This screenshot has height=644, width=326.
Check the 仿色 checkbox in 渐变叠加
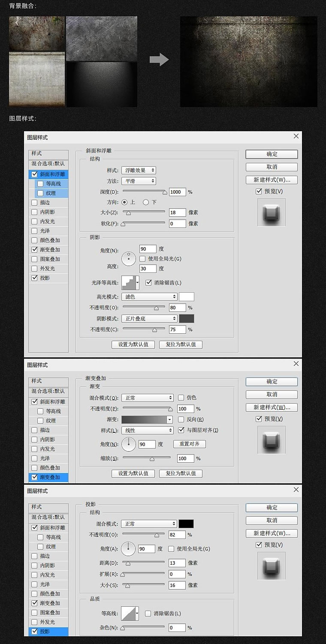click(181, 398)
